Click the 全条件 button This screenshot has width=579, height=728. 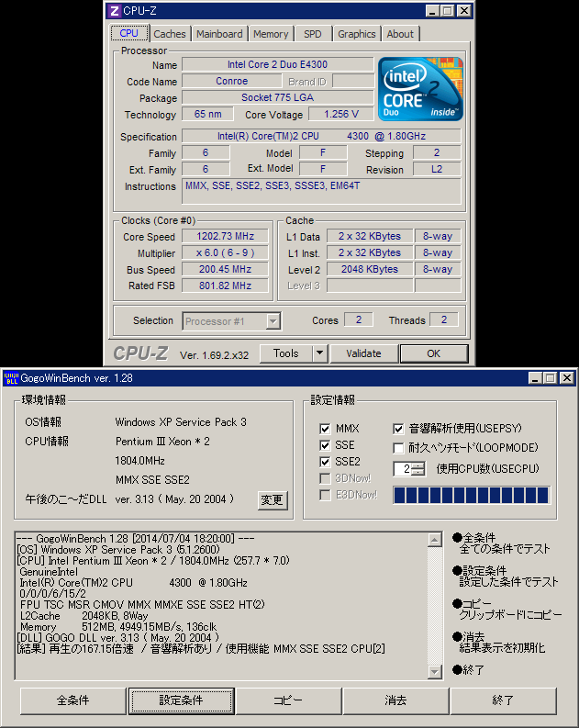[x=72, y=700]
